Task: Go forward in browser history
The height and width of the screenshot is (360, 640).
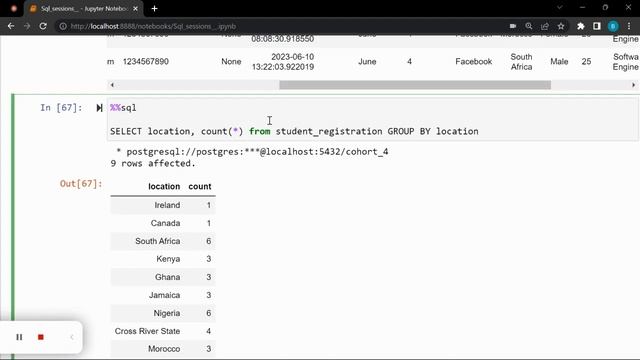Action: coord(27,26)
